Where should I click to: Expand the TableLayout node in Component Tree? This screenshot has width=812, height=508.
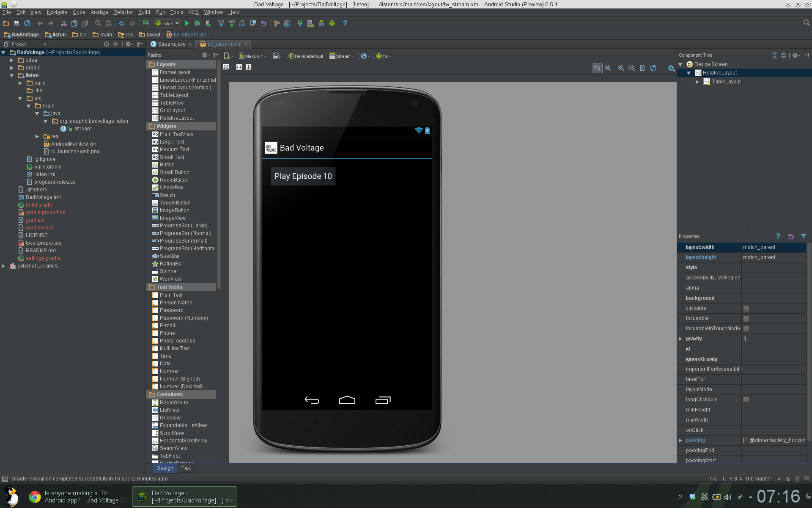pos(697,82)
